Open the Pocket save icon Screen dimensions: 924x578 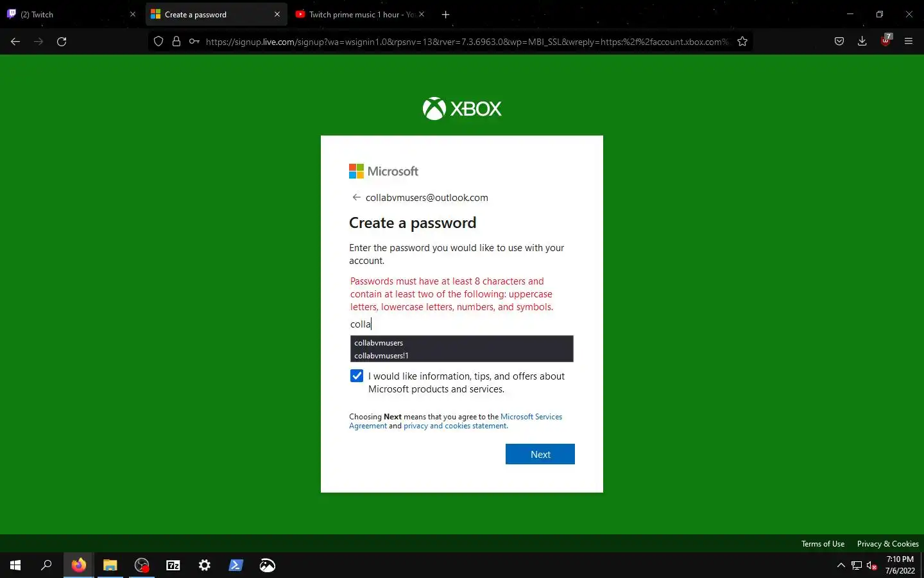(x=839, y=41)
